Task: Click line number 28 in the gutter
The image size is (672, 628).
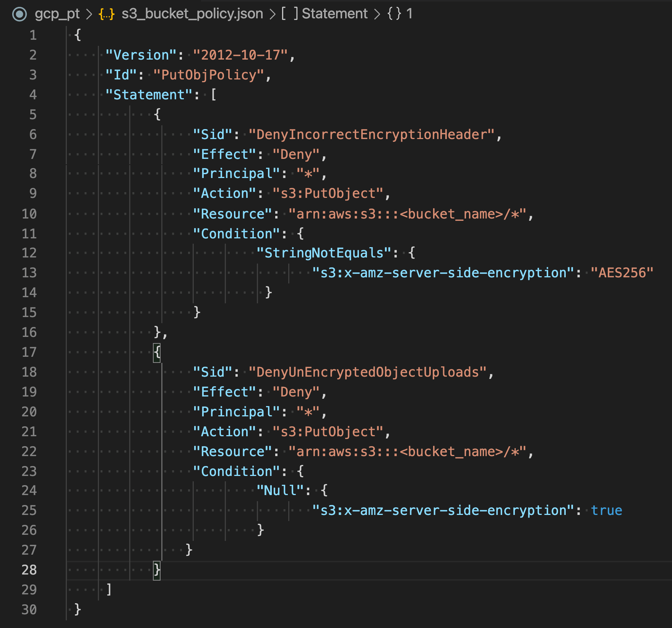Action: (29, 570)
